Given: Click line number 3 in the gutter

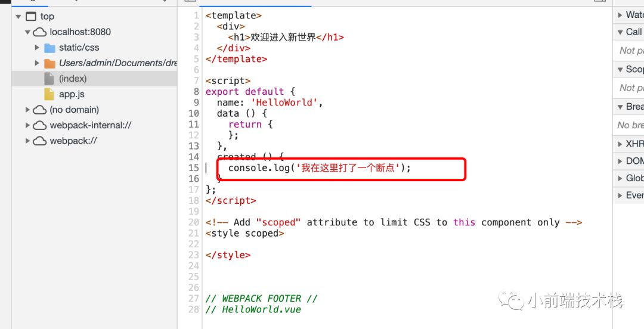Looking at the screenshot, I should pyautogui.click(x=196, y=38).
